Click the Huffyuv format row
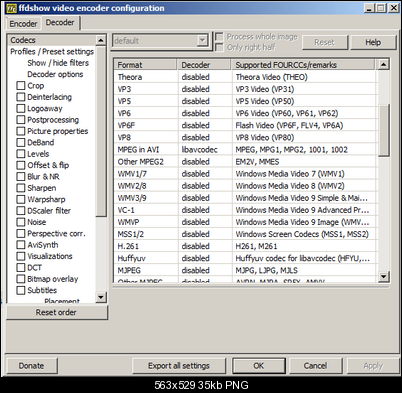The width and height of the screenshot is (402, 393). 245,258
